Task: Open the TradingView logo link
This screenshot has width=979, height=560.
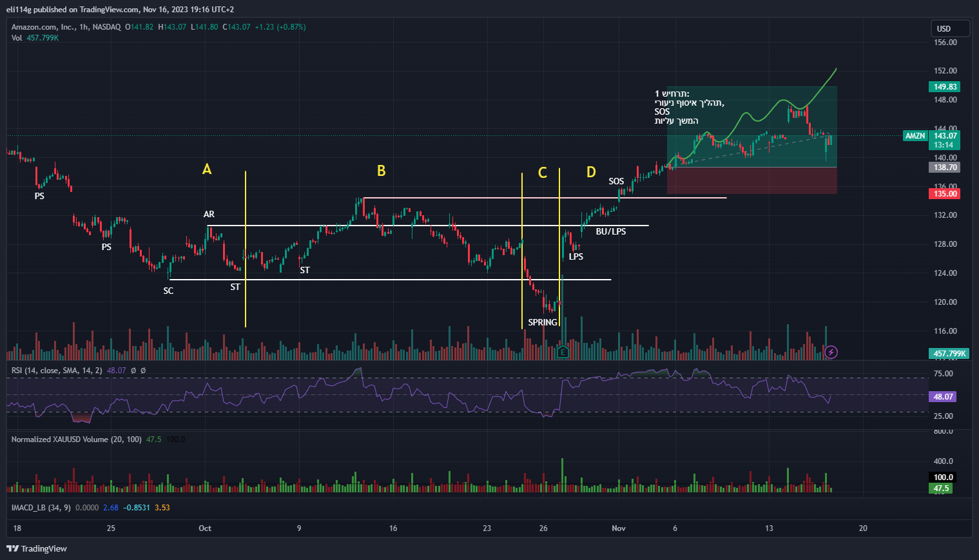Action: [x=37, y=548]
